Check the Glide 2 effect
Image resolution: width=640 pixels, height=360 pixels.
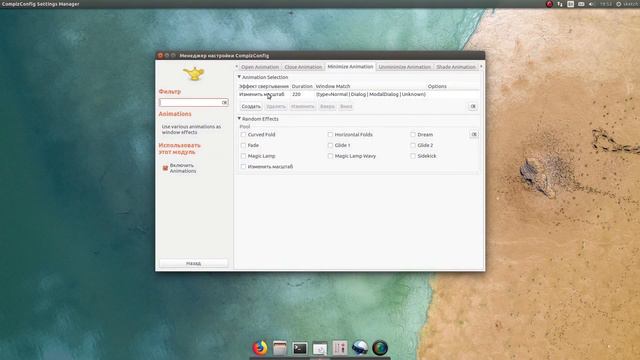413,145
